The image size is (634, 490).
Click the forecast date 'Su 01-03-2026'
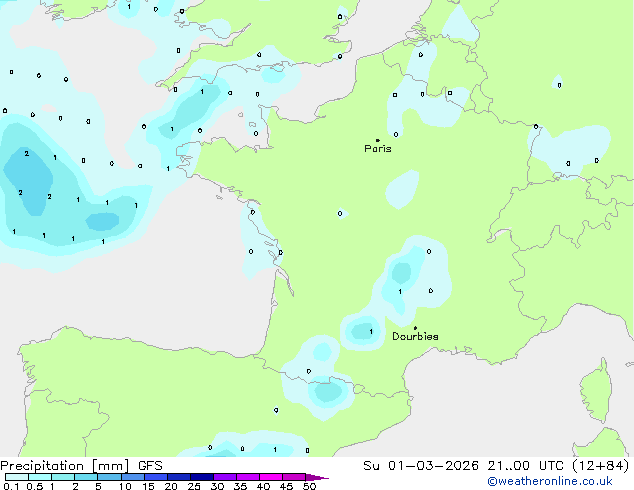(421, 466)
